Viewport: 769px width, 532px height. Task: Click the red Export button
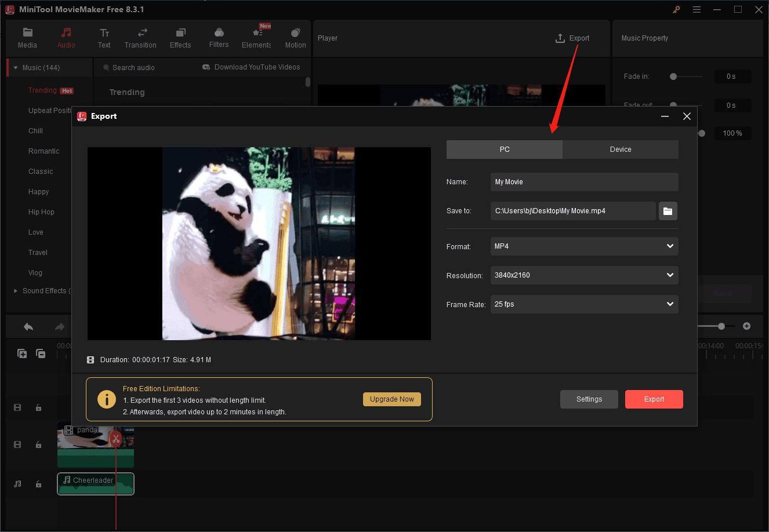pos(654,399)
